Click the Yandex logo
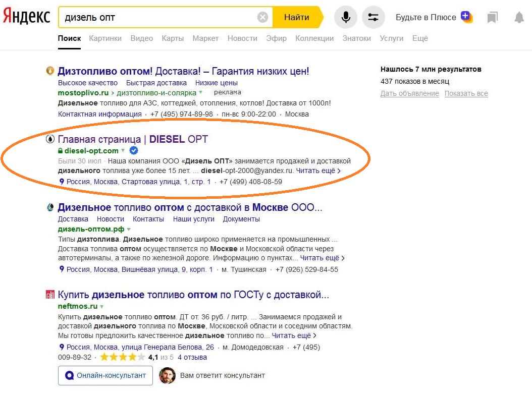The height and width of the screenshot is (398, 532). (x=26, y=17)
